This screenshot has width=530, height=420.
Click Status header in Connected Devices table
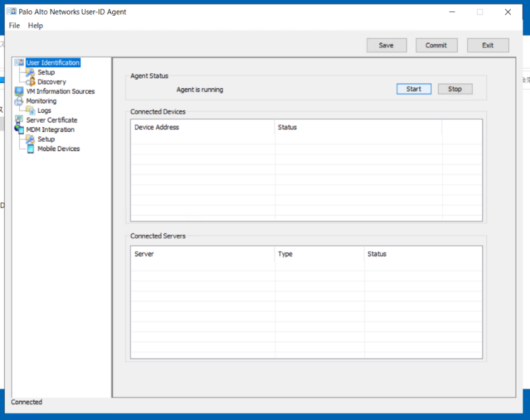point(358,127)
